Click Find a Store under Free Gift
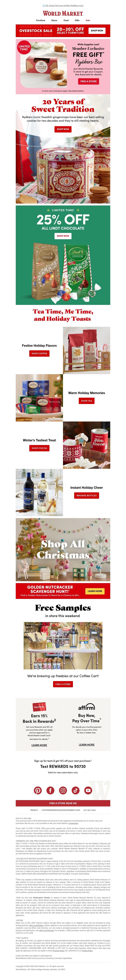This screenshot has width=126, height=980. [88, 81]
